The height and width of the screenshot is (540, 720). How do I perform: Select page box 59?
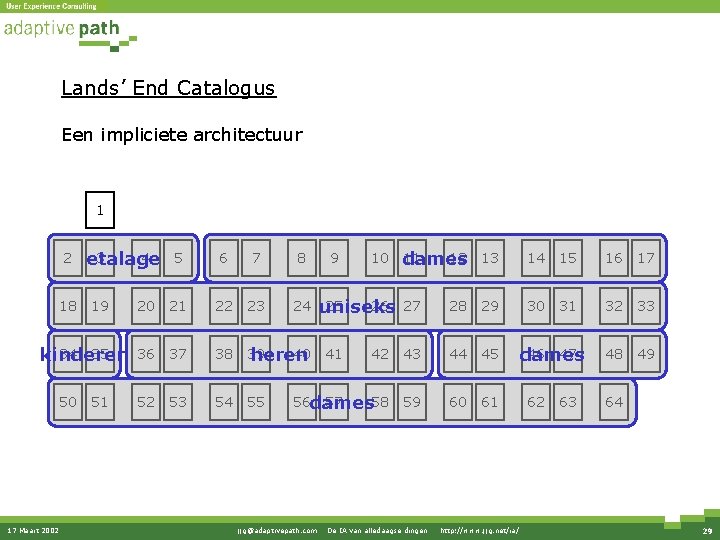pyautogui.click(x=412, y=402)
